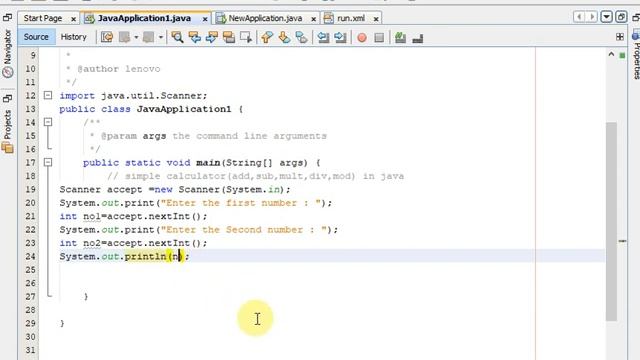Jump to Previous Bookmark icon
The height and width of the screenshot is (360, 640).
tap(267, 38)
